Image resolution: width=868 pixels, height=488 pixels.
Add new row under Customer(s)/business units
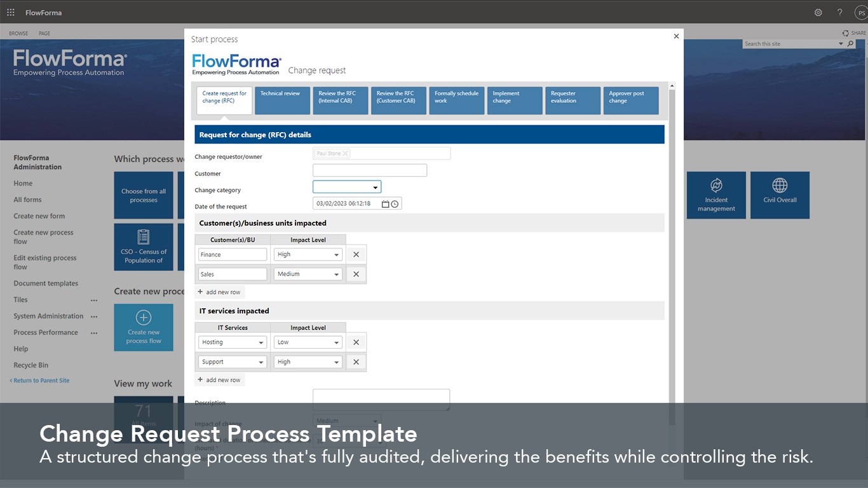coord(219,292)
